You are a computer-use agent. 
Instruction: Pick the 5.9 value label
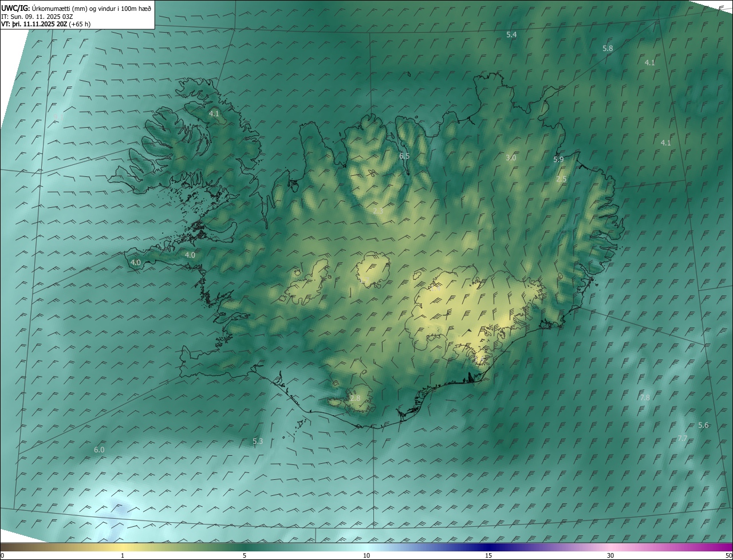558,160
